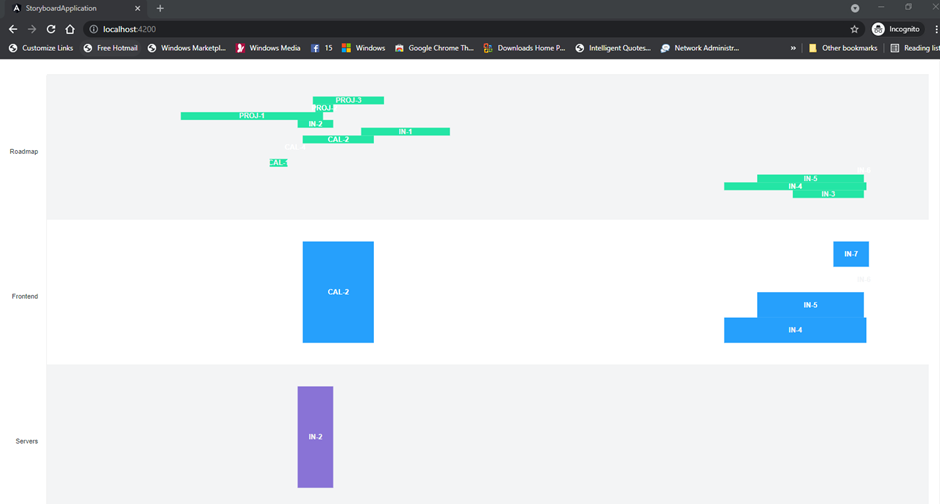Open the Downloads Home P... bookmark
This screenshot has height=504, width=940.
point(524,48)
